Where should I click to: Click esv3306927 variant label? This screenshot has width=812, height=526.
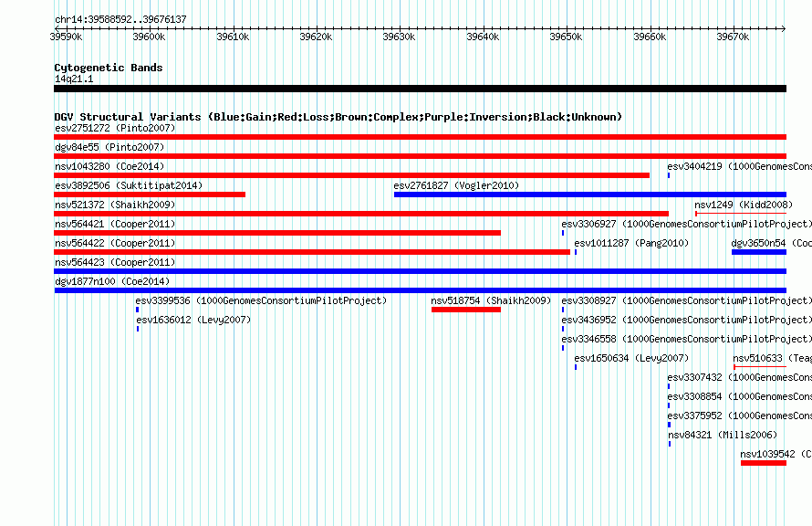point(687,224)
